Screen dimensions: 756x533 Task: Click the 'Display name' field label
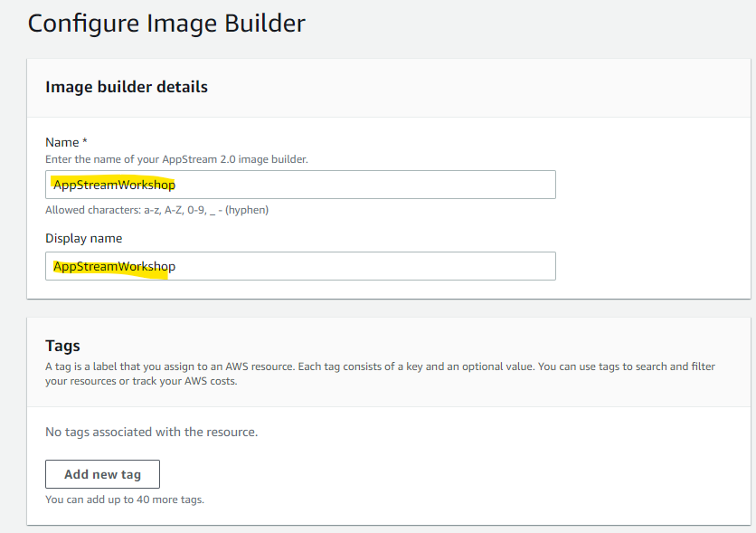83,238
